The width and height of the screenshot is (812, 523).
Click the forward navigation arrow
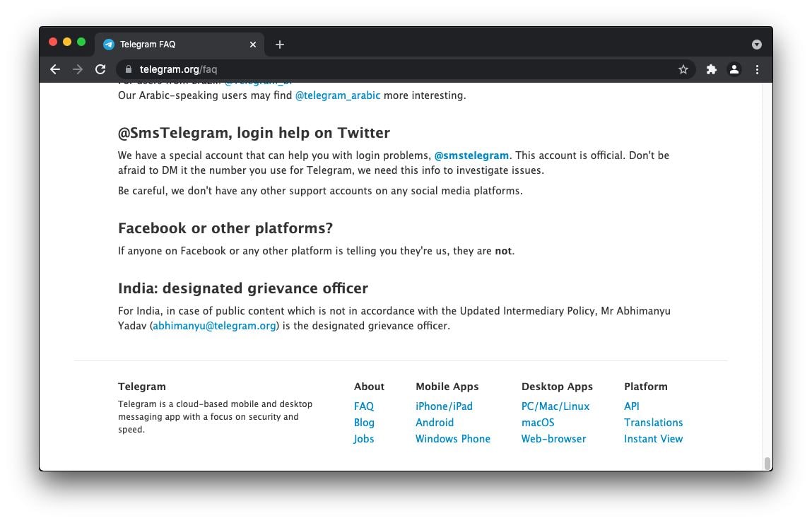(78, 69)
